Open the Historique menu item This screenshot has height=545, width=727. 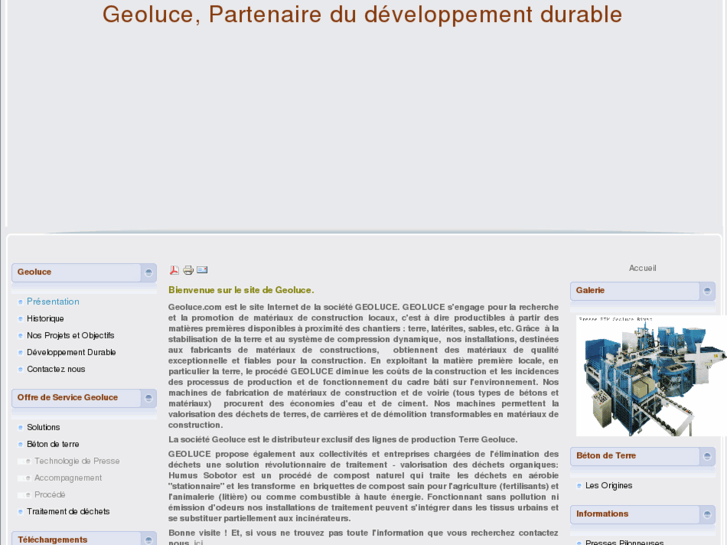(45, 319)
